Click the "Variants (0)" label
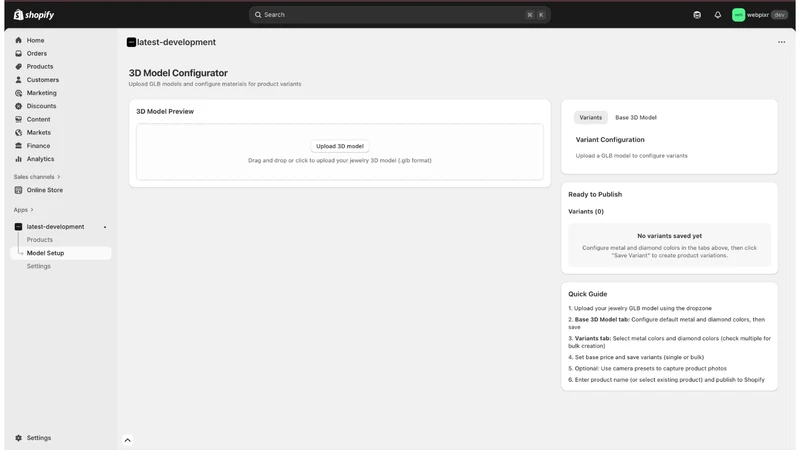This screenshot has width=800, height=450. pyautogui.click(x=586, y=212)
